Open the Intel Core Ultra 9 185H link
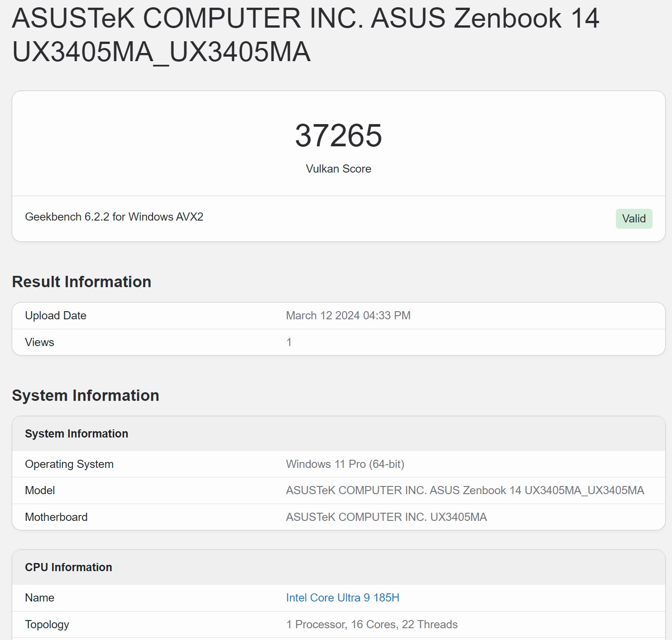Viewport: 672px width, 640px height. 342,598
